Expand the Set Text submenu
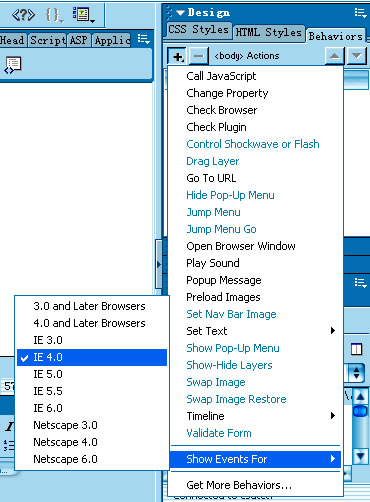The height and width of the screenshot is (502, 370). click(255, 331)
